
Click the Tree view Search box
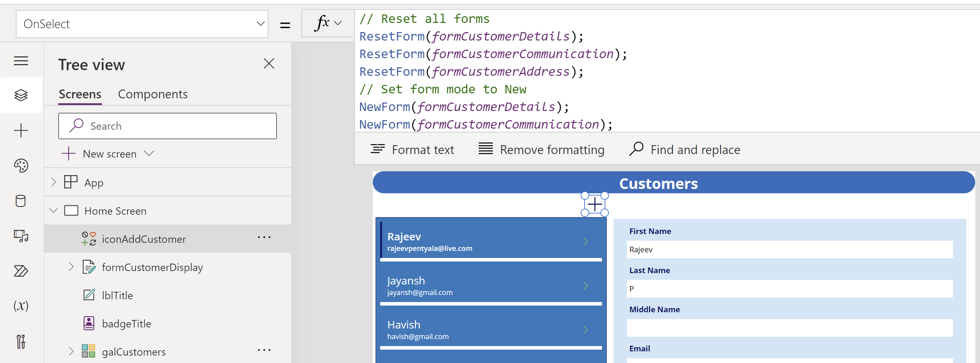168,126
